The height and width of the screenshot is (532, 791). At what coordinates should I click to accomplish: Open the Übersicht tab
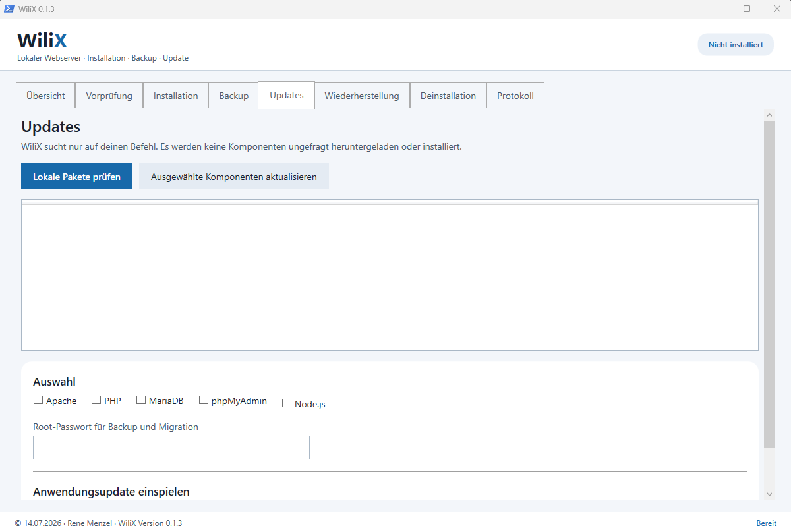pyautogui.click(x=45, y=96)
